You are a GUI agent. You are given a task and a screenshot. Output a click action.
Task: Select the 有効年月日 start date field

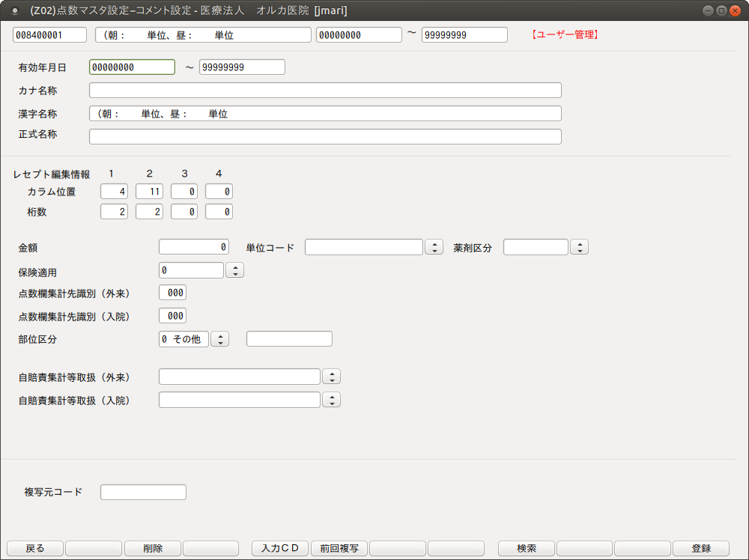coord(132,67)
